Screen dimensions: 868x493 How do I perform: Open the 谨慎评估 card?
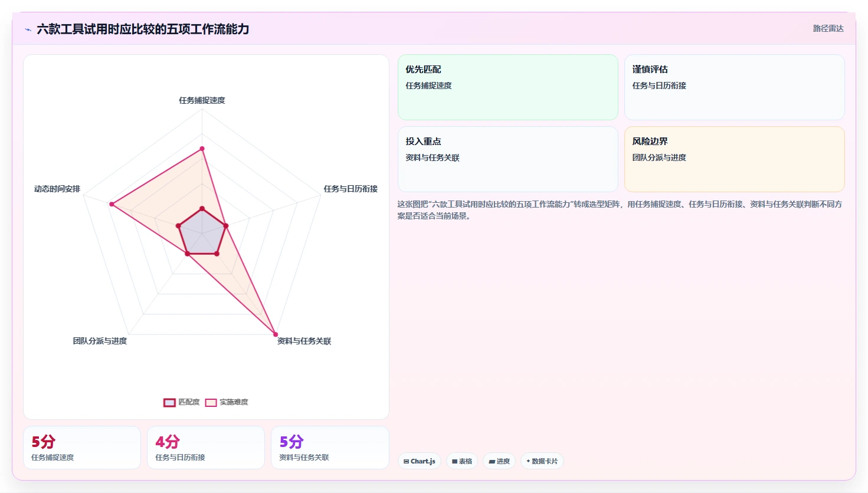click(x=735, y=87)
